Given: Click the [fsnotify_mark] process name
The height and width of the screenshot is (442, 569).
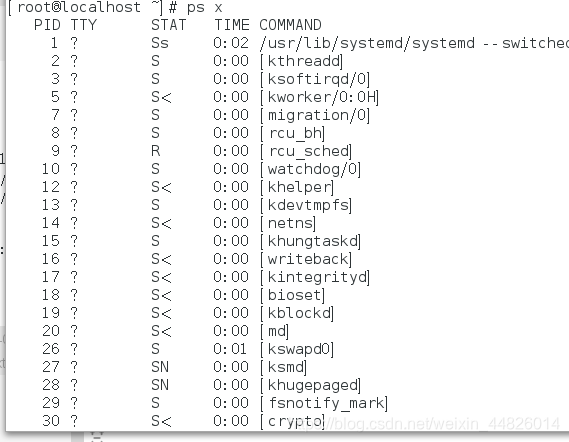Looking at the screenshot, I should [x=324, y=403].
